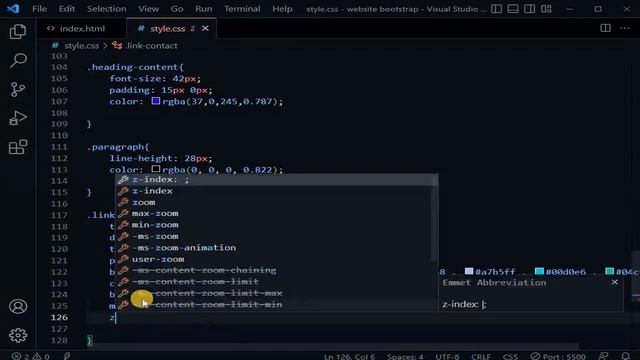Open color picker for rgba(0, 0, 0, 0.822)
Screen dimensions: 640x360
tap(156, 169)
